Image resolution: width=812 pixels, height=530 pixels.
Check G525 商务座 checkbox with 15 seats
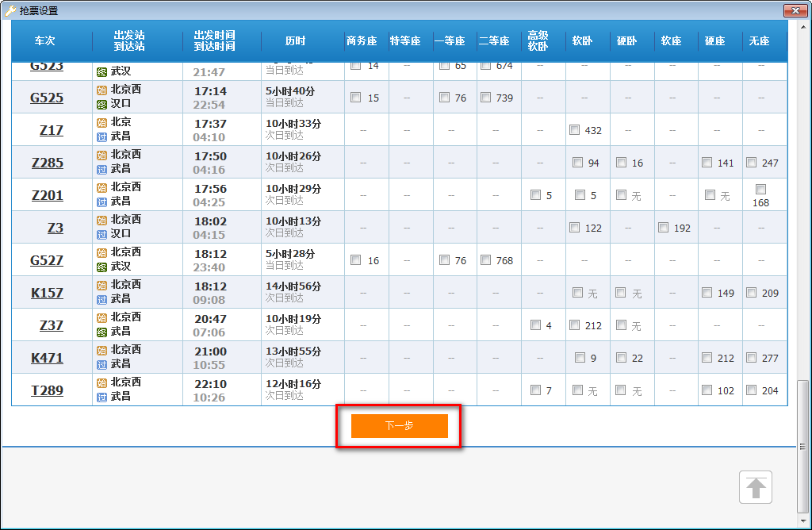pos(355,98)
